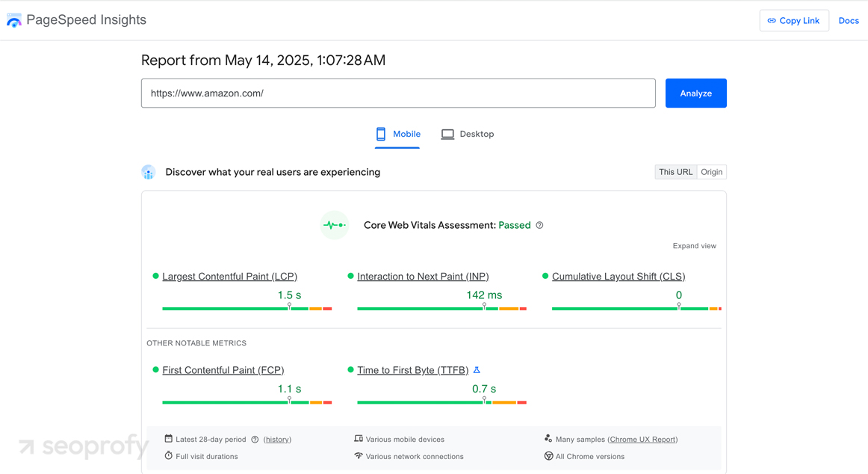
Task: Select the This URL toggle
Action: click(x=675, y=172)
